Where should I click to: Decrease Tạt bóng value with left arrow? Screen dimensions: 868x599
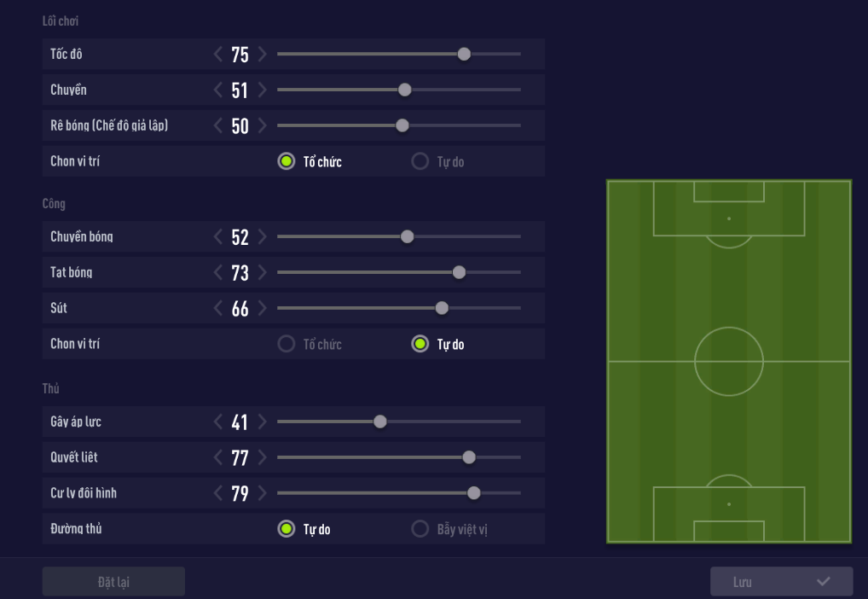[x=218, y=273]
